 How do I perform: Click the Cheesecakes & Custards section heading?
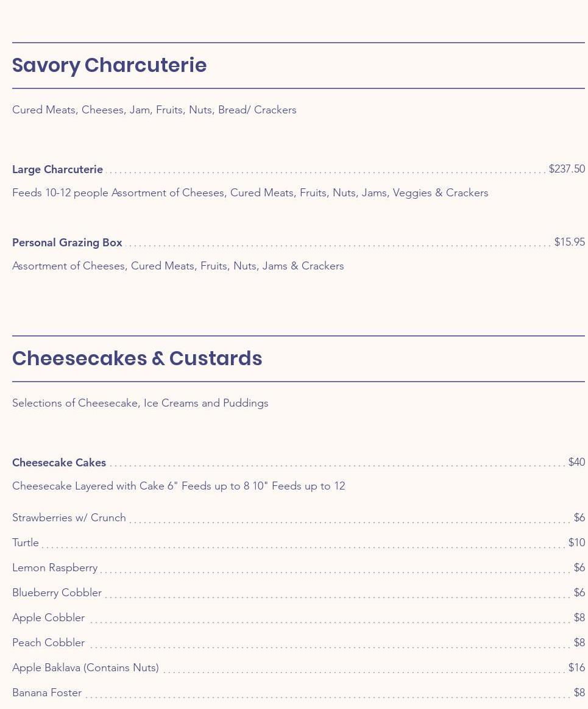coord(137,358)
